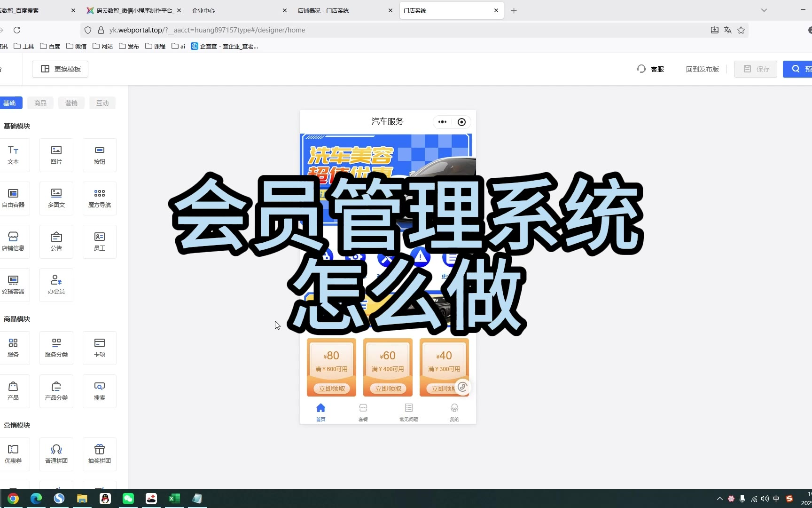Open WeChat from the taskbar
812x508 pixels.
128,499
